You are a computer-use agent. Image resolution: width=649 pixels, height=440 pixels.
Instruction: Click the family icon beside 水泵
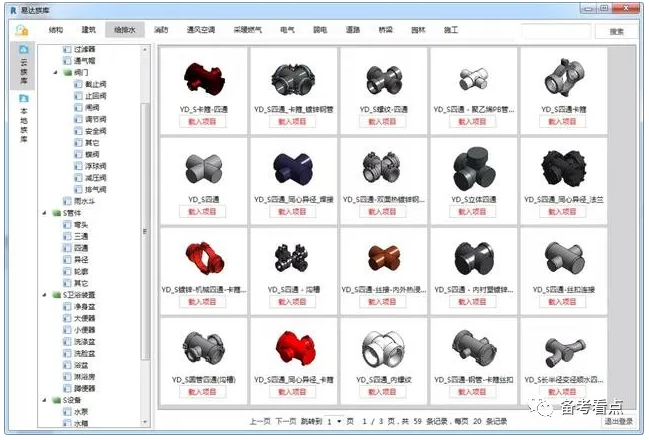pyautogui.click(x=67, y=412)
